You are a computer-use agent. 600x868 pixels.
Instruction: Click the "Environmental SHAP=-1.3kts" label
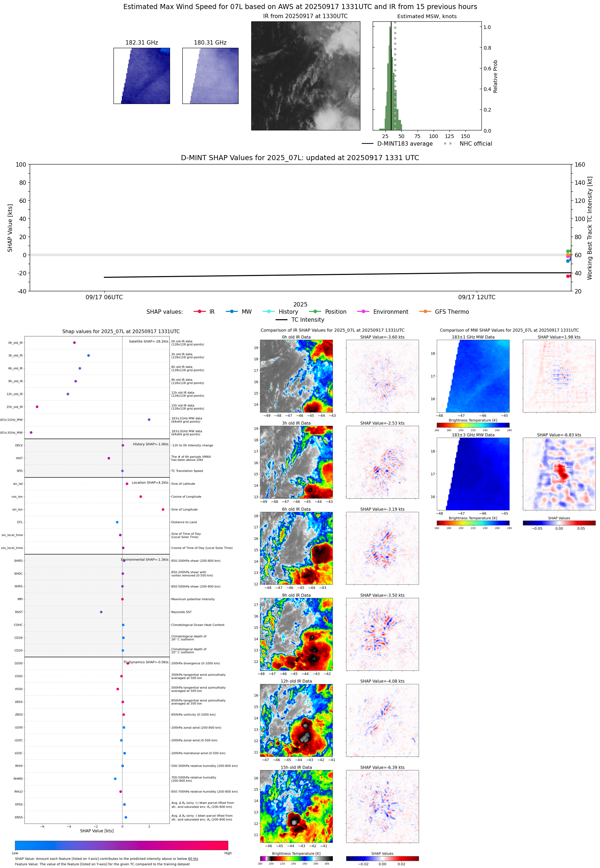(145, 560)
